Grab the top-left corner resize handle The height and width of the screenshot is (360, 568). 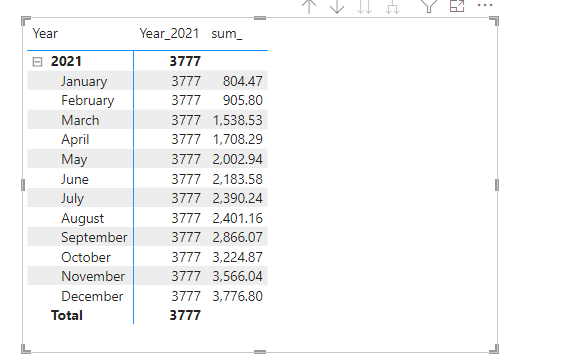(x=26, y=21)
